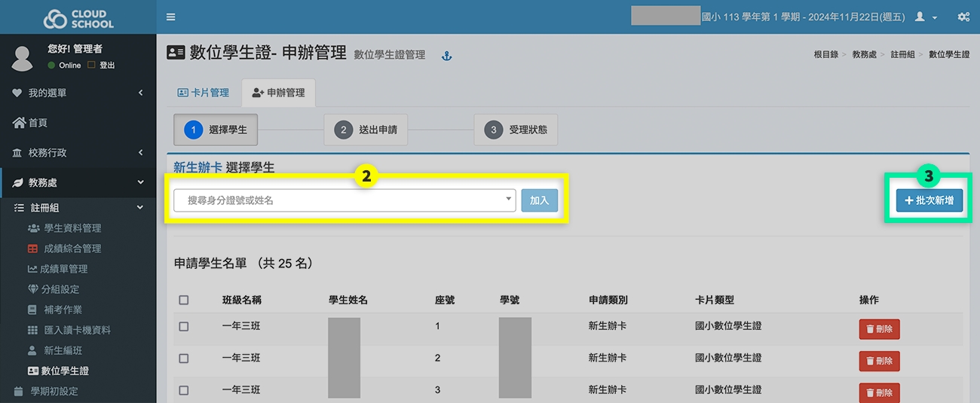Open 匯入讀卡機資料 in sidebar
Viewport: 980px width, 403px height.
(x=77, y=330)
